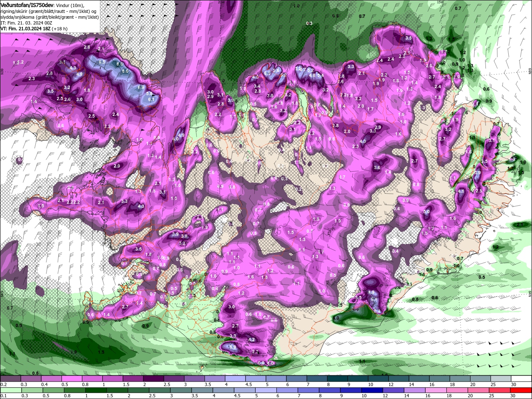The height and width of the screenshot is (399, 532).
Task: Select the bright pink 0.5 swatch in the upper legend row
Action: coord(71,379)
